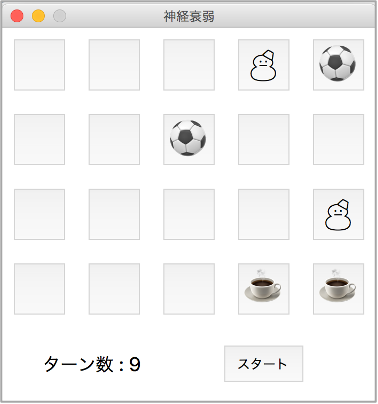Screen dimensions: 378x404
Task: Flip the blank card in bottom-left corner
Action: 39,289
